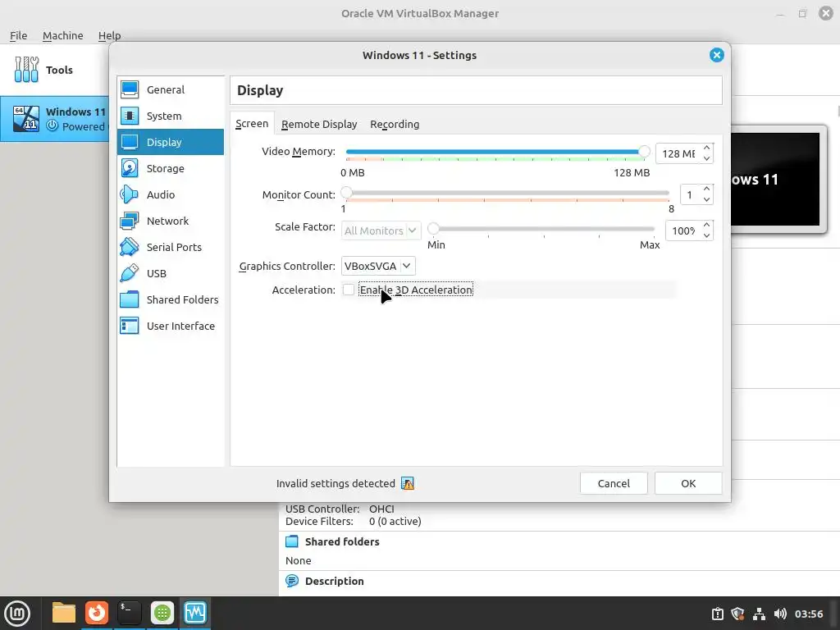Decrease the Monitor Count value

706,199
